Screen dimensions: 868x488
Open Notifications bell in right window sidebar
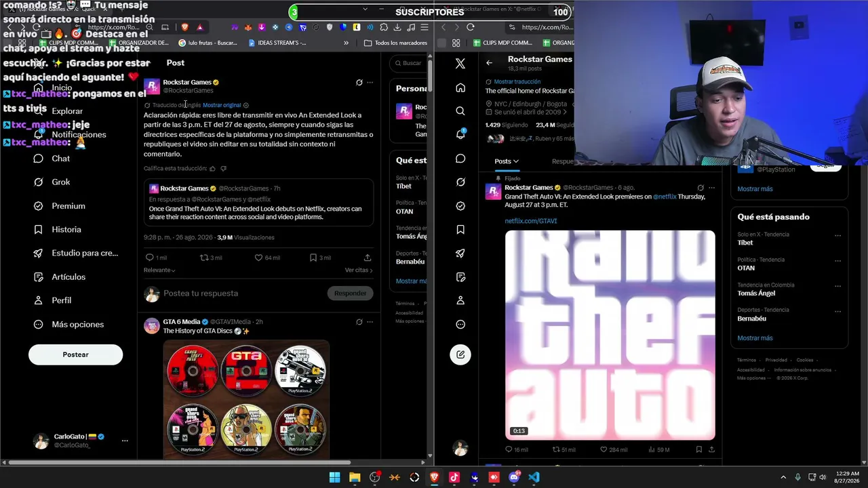460,134
